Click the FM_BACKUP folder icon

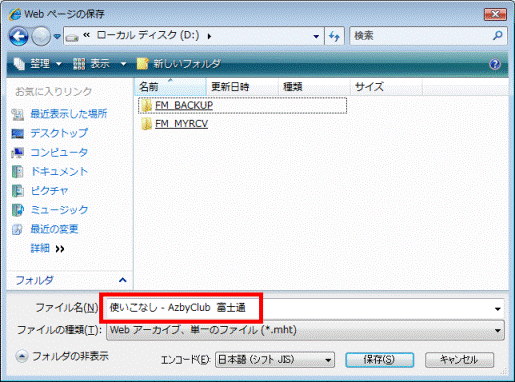point(146,105)
